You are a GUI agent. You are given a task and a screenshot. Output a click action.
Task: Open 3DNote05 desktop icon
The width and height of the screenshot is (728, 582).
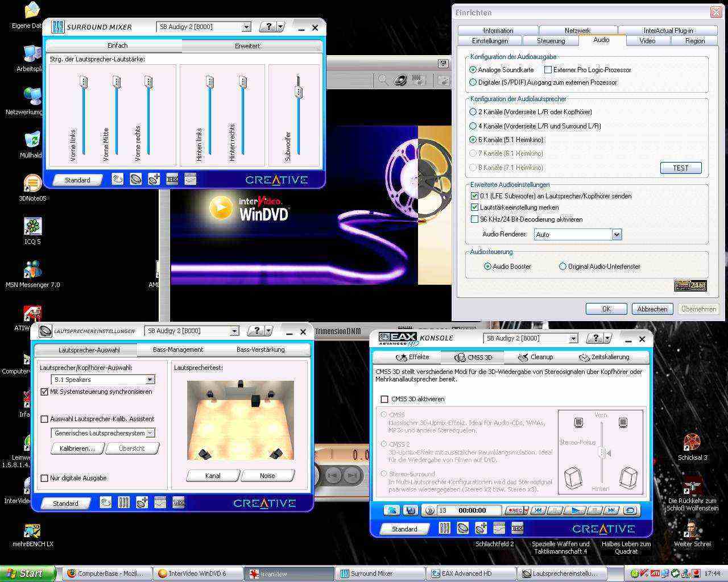point(32,188)
